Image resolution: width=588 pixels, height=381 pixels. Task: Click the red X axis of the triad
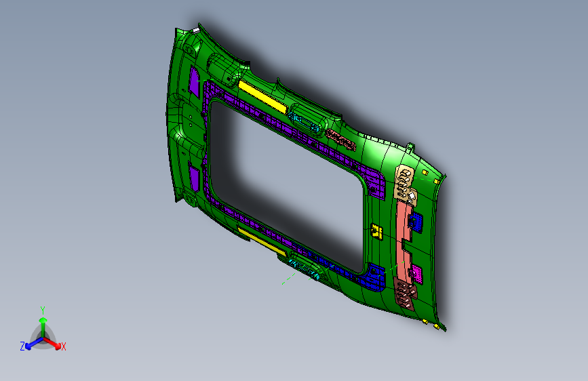(x=53, y=343)
